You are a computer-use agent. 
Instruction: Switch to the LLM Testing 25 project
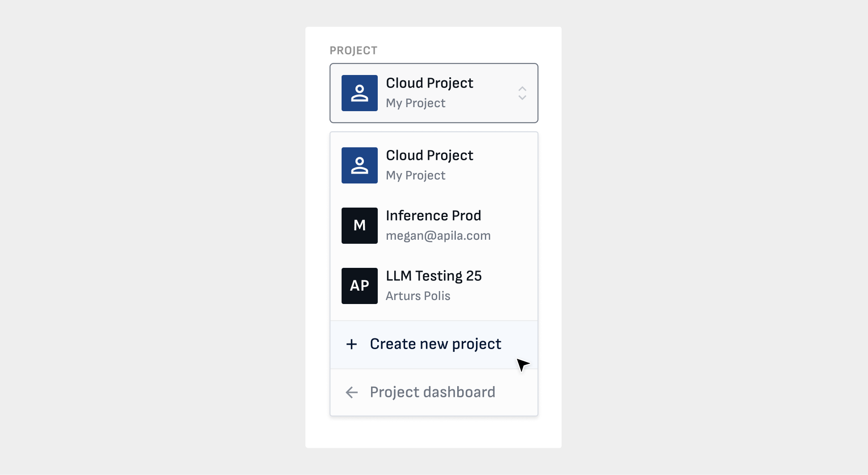(x=434, y=276)
